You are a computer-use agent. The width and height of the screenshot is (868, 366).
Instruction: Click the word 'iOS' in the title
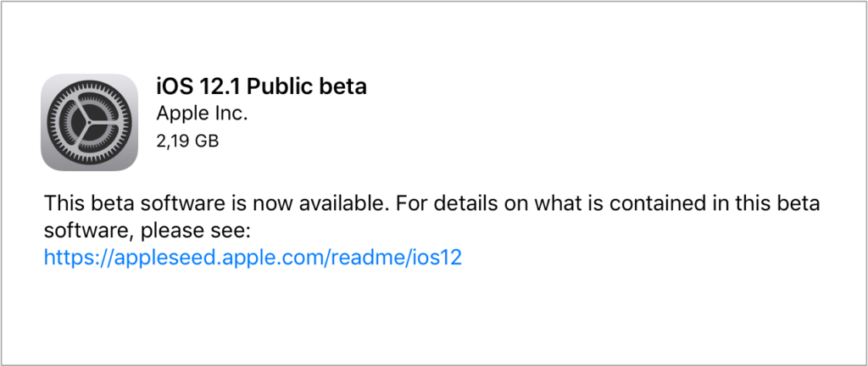tap(174, 86)
